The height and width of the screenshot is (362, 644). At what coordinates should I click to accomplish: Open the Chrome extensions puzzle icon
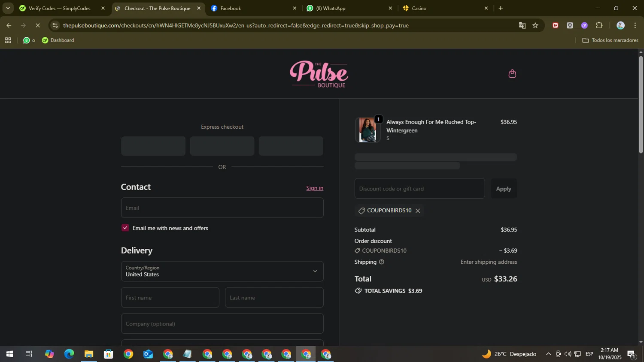click(x=599, y=25)
